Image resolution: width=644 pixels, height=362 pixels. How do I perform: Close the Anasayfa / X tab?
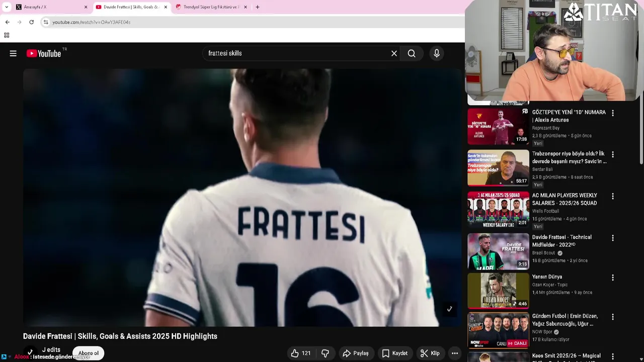point(86,7)
